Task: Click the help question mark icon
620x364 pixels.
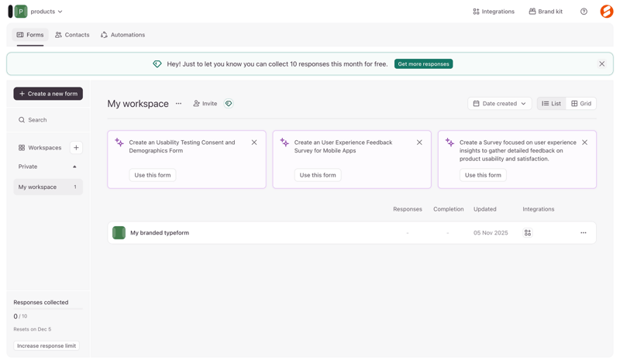Action: [x=584, y=12]
